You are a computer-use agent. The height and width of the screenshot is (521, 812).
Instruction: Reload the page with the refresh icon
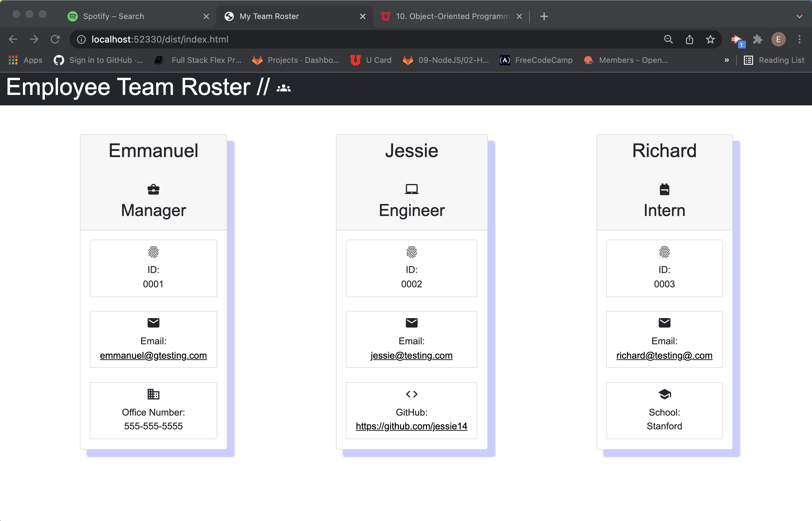click(55, 39)
